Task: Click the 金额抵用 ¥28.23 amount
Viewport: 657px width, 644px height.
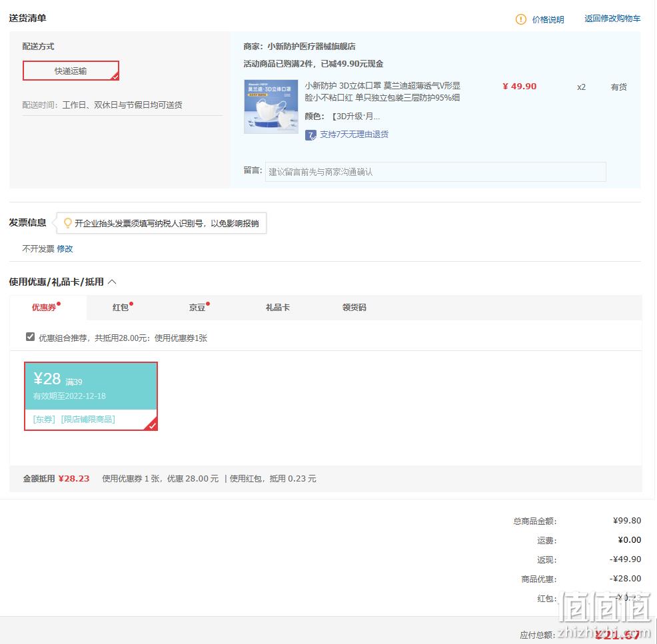Action: click(74, 478)
